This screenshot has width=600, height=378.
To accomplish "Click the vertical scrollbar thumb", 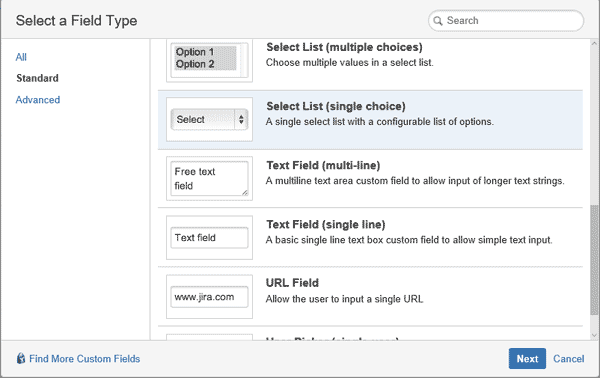I will tap(594, 260).
